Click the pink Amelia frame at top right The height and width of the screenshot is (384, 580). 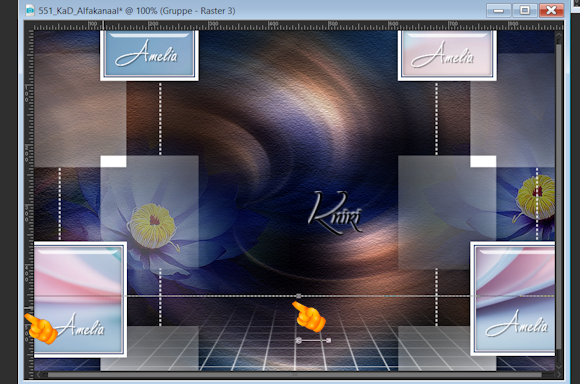(447, 55)
